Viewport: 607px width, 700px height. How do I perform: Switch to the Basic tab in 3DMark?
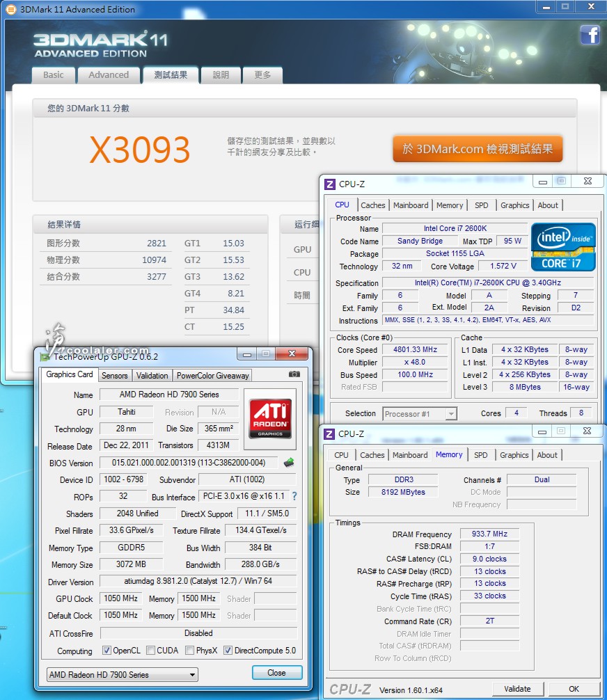point(53,75)
